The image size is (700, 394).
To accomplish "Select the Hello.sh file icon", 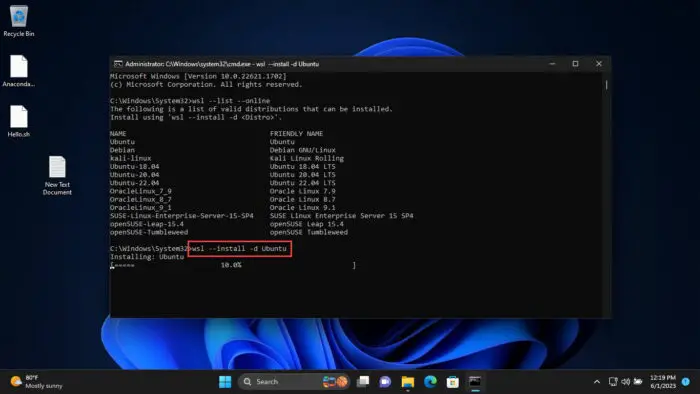I will pyautogui.click(x=19, y=121).
